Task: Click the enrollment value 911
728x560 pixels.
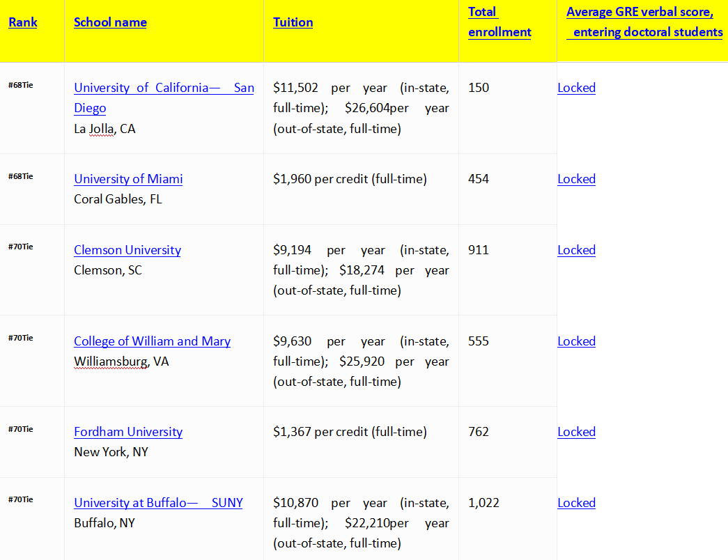Action: tap(479, 250)
